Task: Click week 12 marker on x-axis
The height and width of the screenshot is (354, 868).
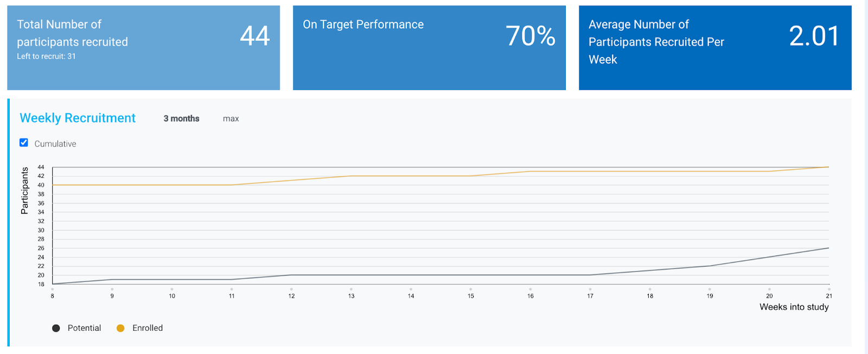Action: [x=291, y=295]
